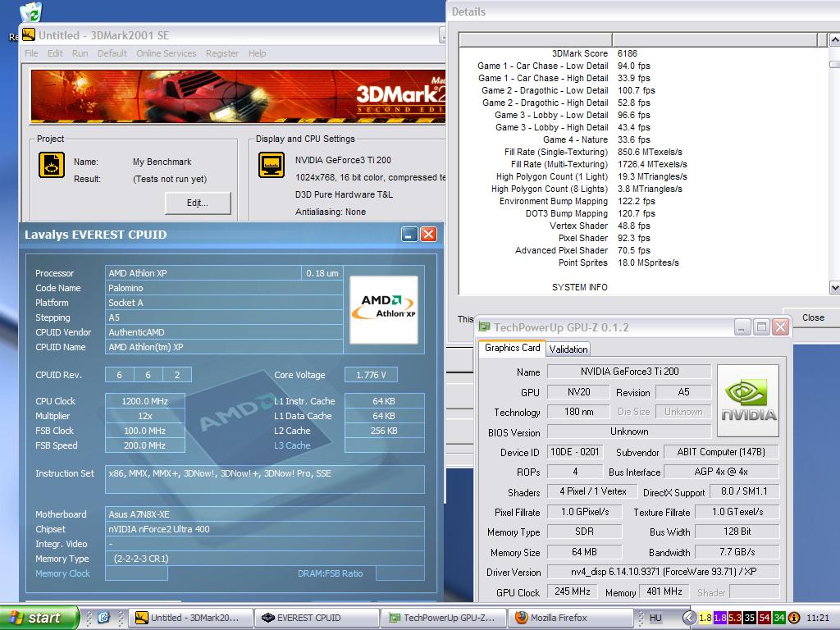
Task: Click the Project benchmark icon in 3DMark
Action: click(x=52, y=165)
